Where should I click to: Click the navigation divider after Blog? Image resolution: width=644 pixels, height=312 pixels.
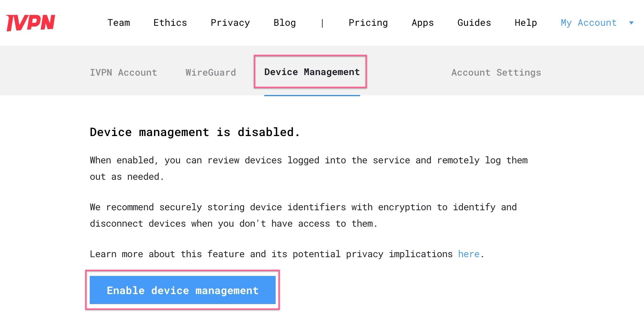pyautogui.click(x=323, y=23)
